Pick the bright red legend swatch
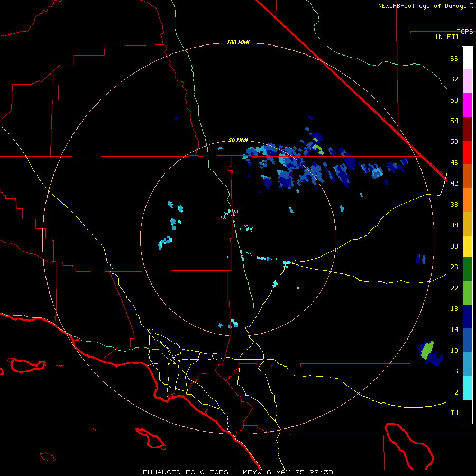 [x=467, y=152]
